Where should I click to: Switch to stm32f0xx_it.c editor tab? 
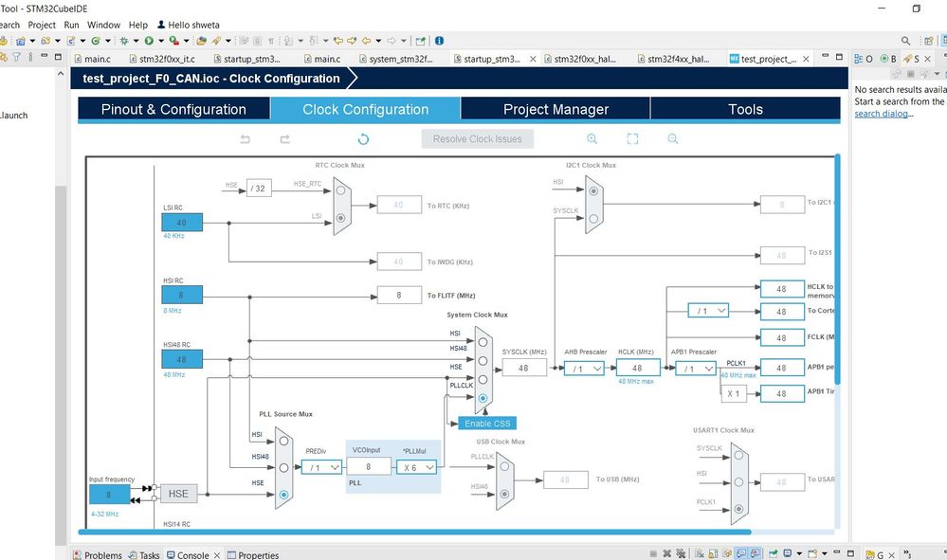click(161, 59)
